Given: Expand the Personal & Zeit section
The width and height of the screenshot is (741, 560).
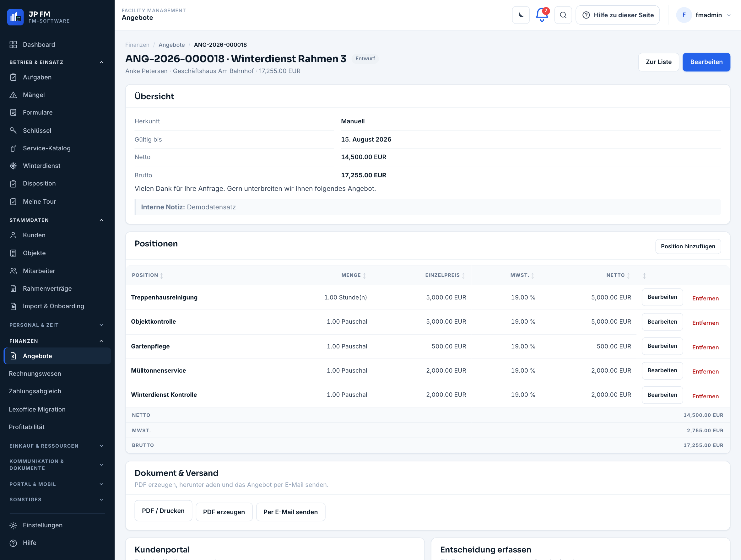Looking at the screenshot, I should point(101,325).
